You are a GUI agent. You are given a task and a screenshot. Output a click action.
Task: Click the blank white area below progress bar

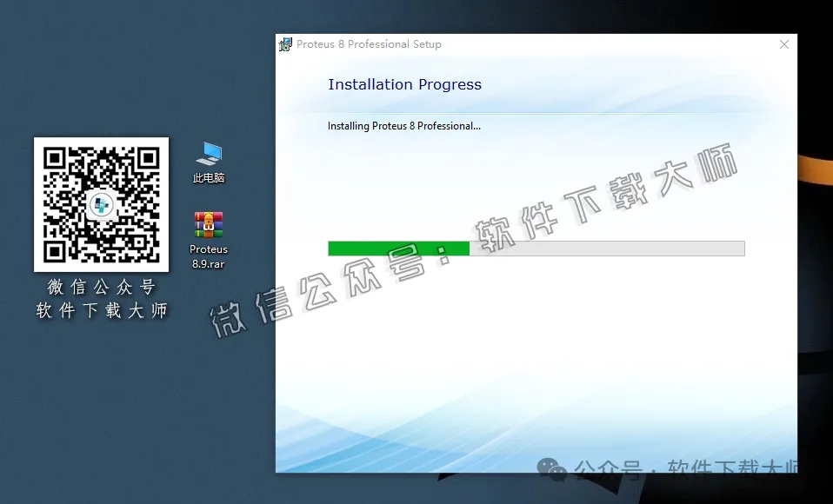(x=522, y=348)
